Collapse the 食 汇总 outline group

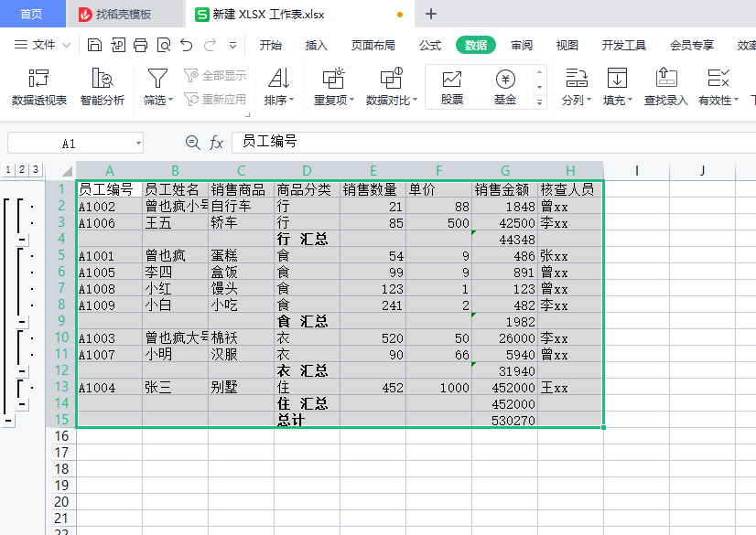coord(22,322)
